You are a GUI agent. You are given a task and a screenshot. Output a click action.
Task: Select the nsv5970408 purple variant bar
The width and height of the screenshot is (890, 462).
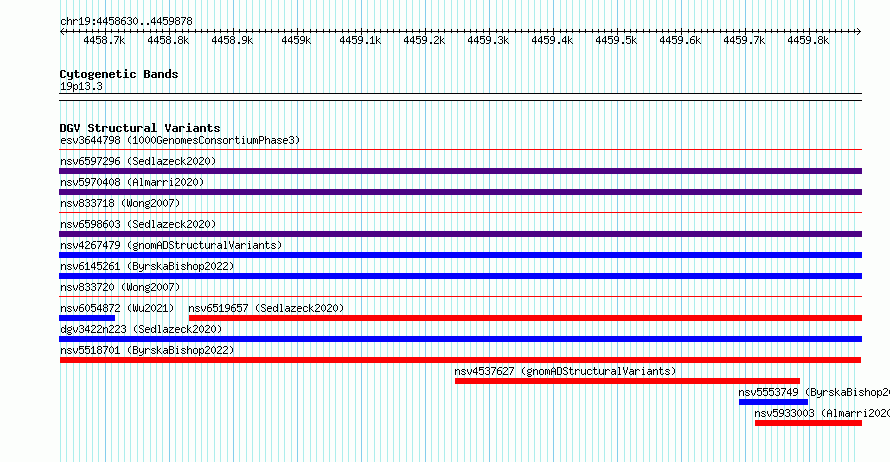460,192
